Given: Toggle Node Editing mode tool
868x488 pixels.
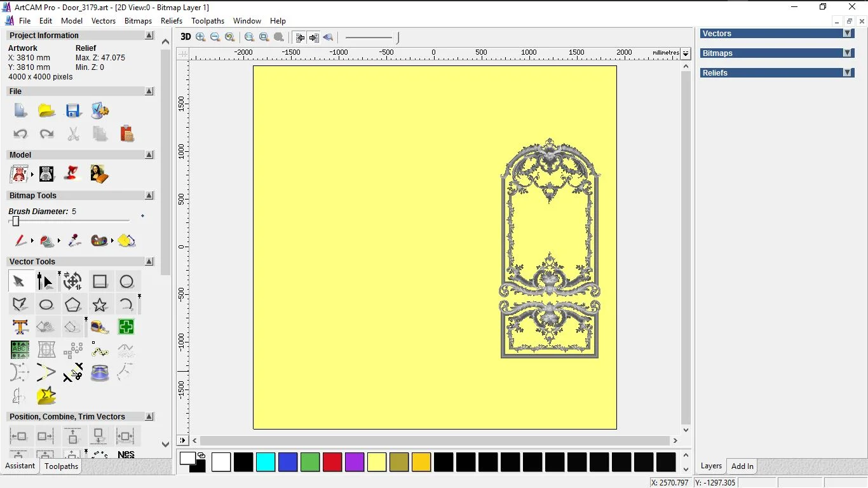Looking at the screenshot, I should click(46, 281).
